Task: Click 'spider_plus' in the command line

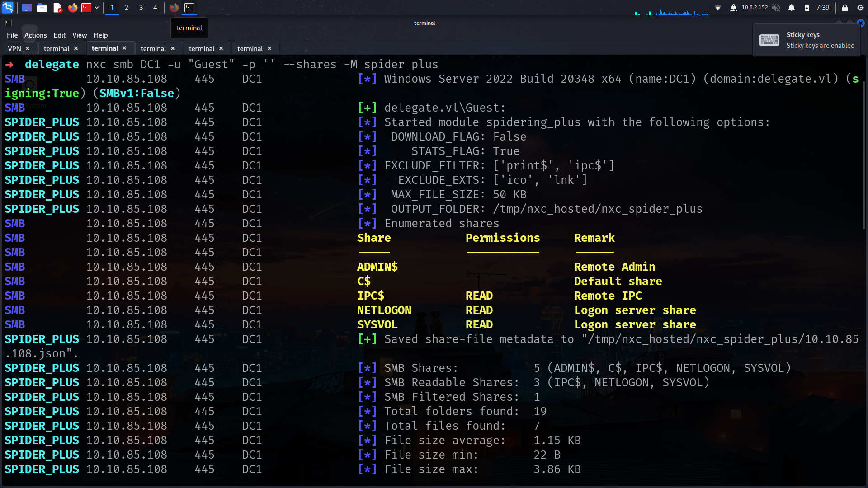Action: [x=401, y=65]
